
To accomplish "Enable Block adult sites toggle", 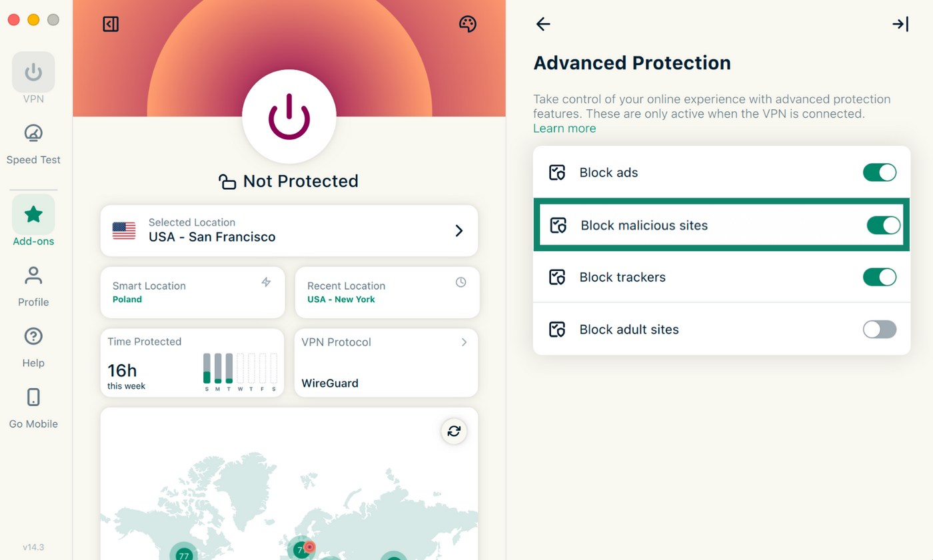I will pyautogui.click(x=880, y=329).
